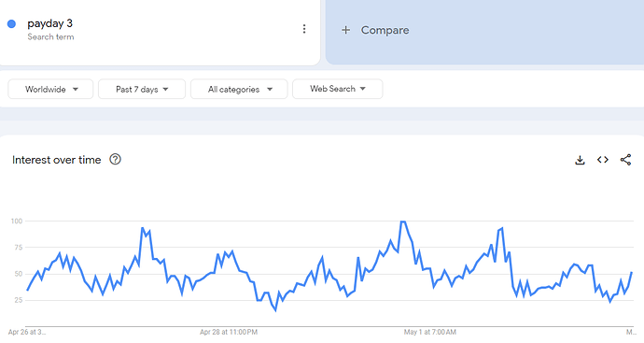The image size is (644, 343).
Task: Select the chart peak at value 100
Action: (403, 222)
